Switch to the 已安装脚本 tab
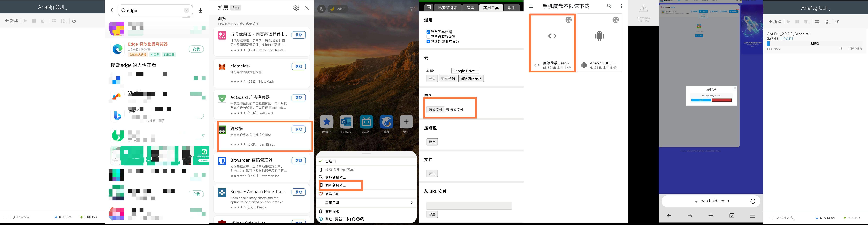 point(448,8)
